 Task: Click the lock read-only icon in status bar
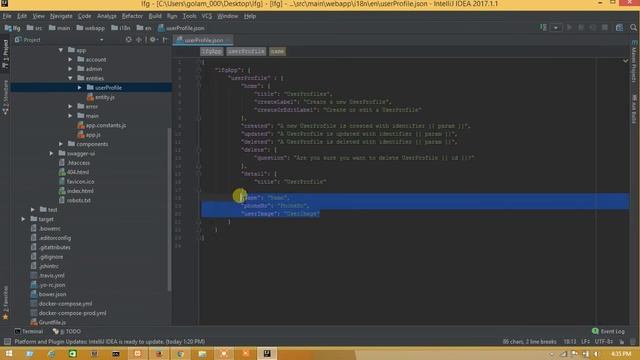tap(622, 342)
